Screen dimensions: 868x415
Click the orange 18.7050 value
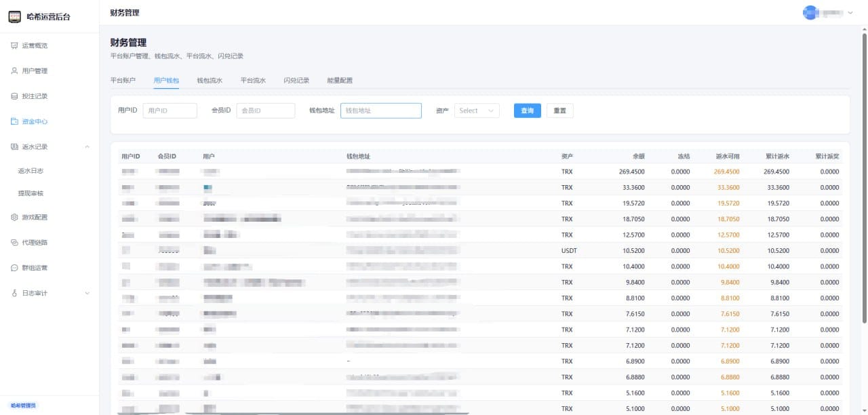tap(728, 219)
